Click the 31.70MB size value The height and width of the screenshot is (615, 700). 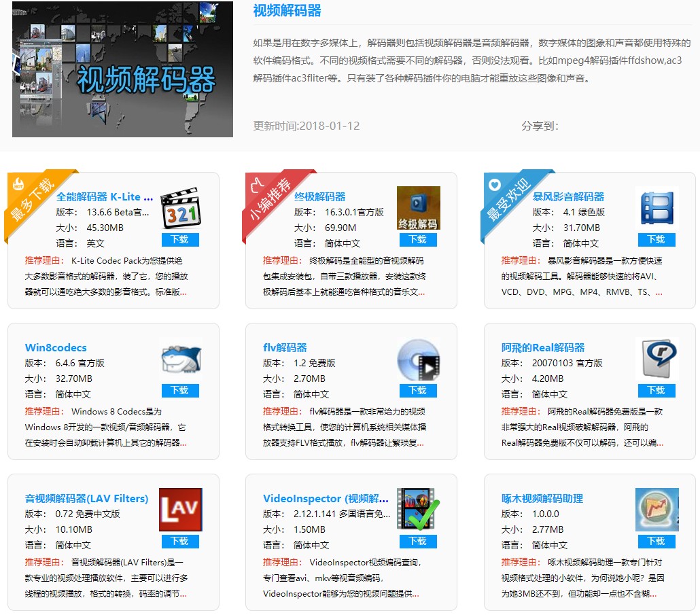(582, 228)
